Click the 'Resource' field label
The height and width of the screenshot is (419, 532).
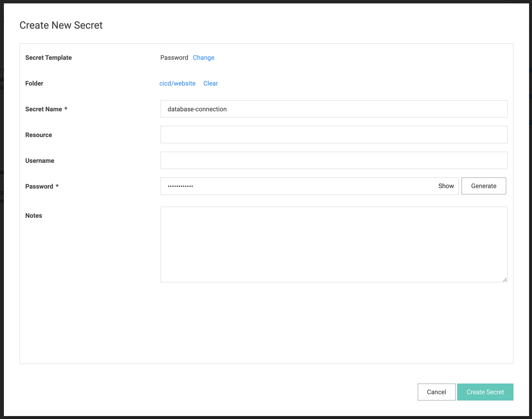pyautogui.click(x=38, y=135)
